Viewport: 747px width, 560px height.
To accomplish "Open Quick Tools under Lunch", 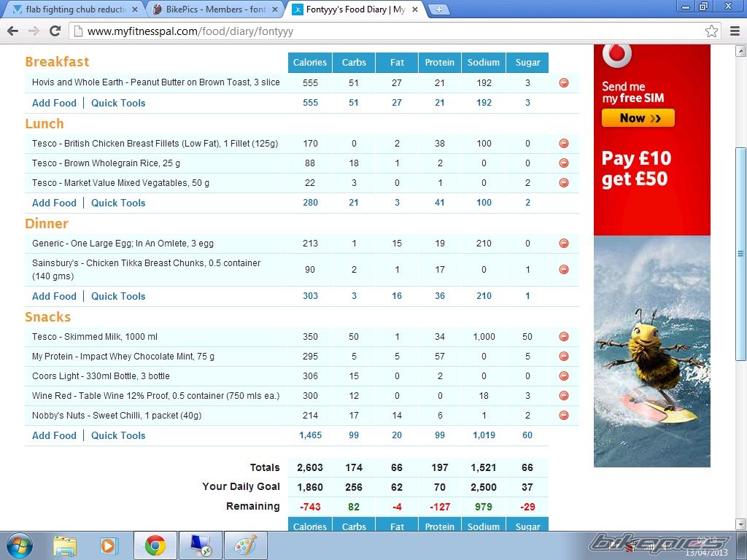I will (x=118, y=203).
